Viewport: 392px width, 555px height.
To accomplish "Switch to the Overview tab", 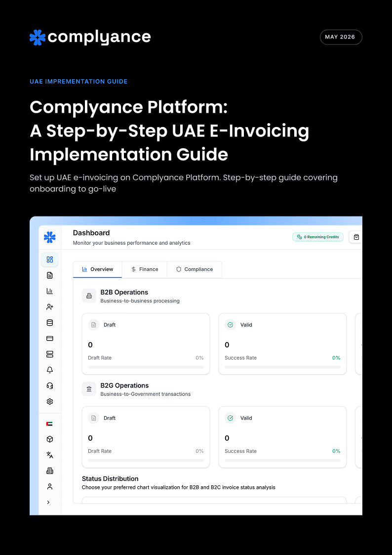I will click(98, 269).
